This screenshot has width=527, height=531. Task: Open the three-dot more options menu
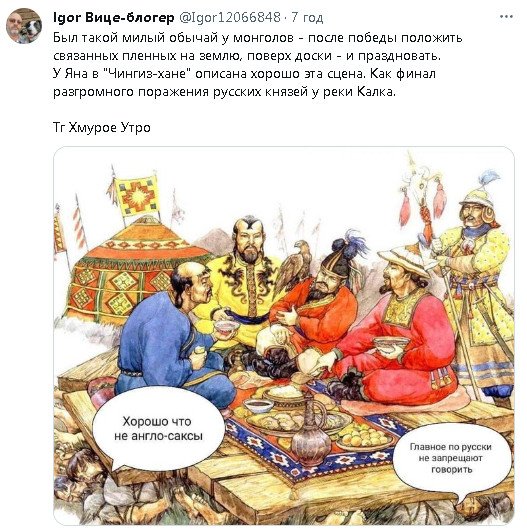(x=506, y=16)
